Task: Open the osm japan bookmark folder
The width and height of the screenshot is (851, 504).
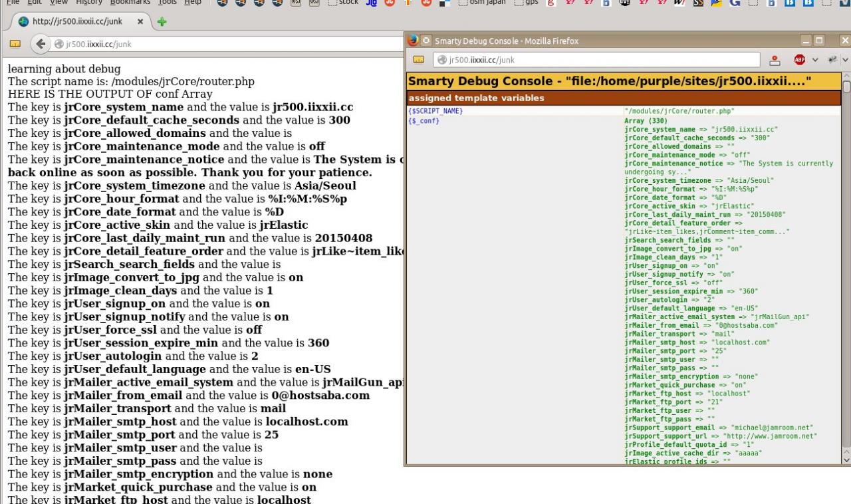Action: click(483, 3)
